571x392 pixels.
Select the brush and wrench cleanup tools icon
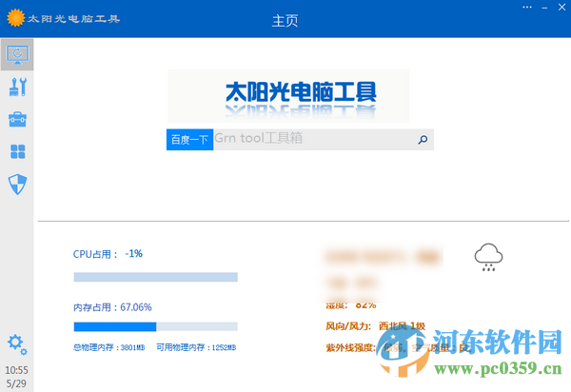coord(17,87)
